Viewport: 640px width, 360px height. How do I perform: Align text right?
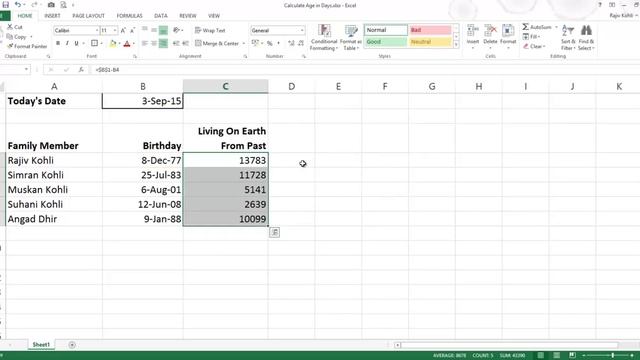click(x=163, y=43)
